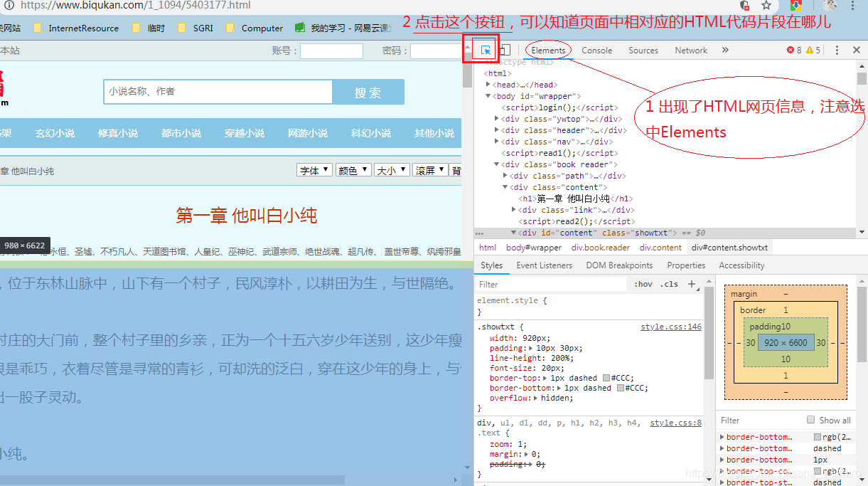Open the 字体 font dropdown on the page
Viewport: 868px width, 486px height.
[314, 169]
